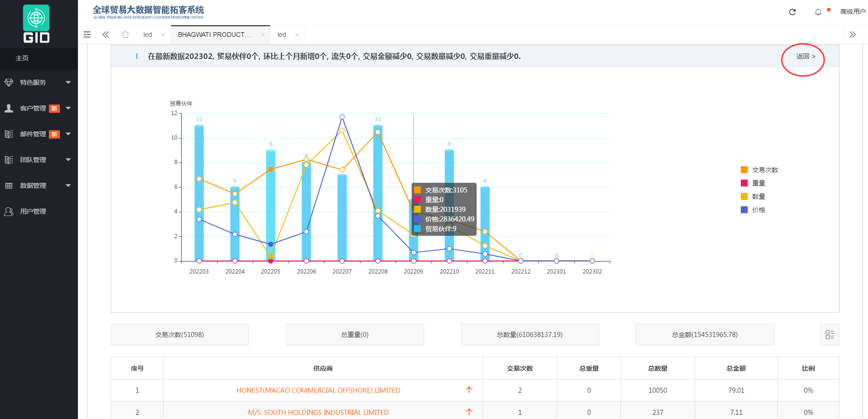Click the 202302 axis label
This screenshot has height=419, width=868.
592,272
